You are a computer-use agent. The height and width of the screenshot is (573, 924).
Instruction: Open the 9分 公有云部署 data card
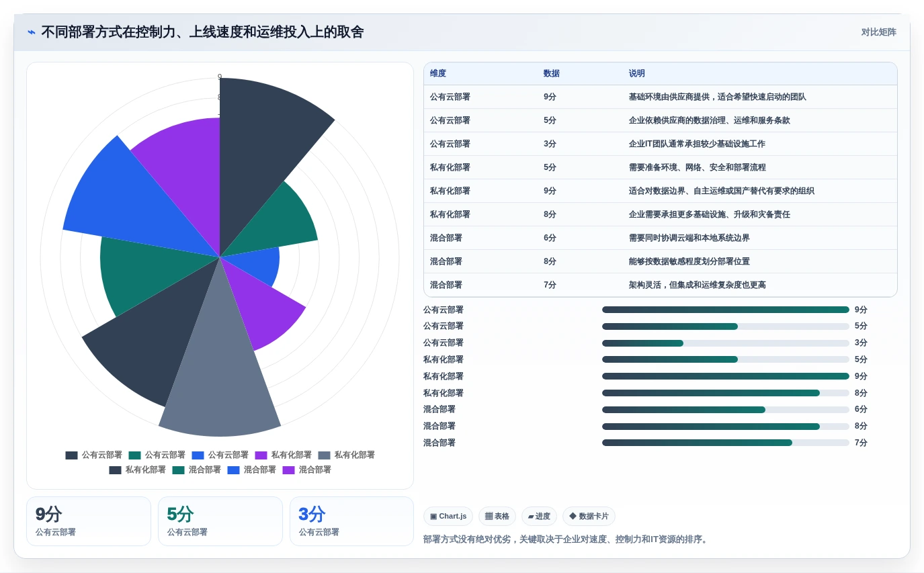coord(89,521)
